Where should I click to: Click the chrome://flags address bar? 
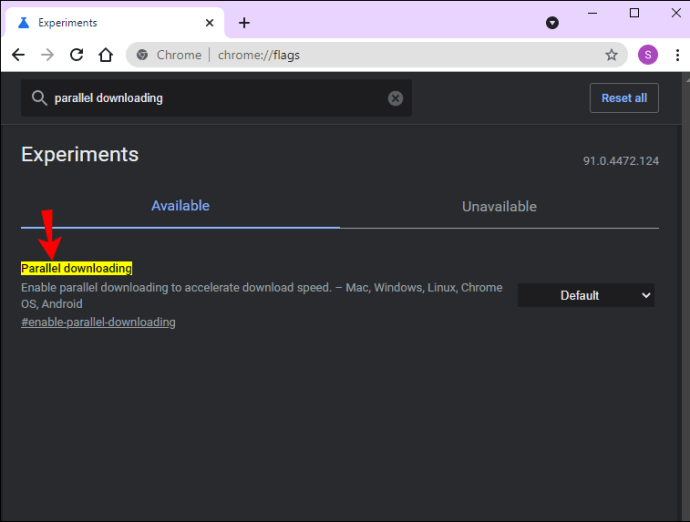pyautogui.click(x=377, y=55)
